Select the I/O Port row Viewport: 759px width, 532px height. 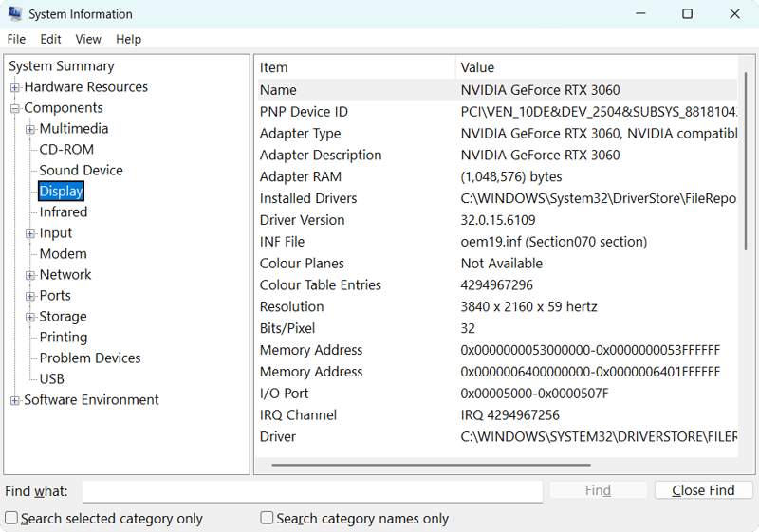[x=497, y=394]
